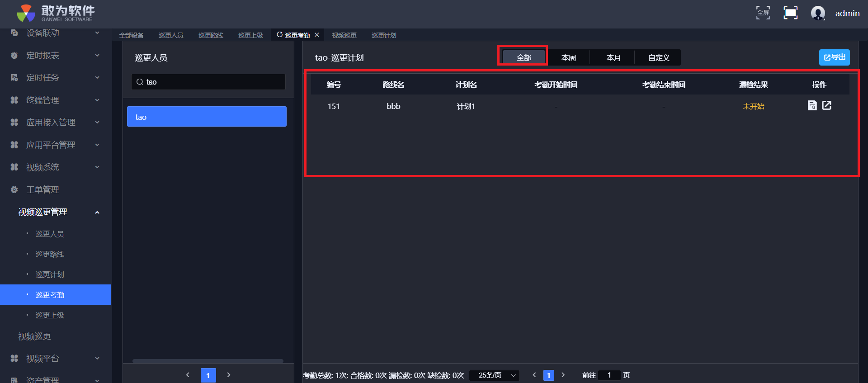Screen dimensions: 868x383
Task: Close the 巡更考勤 tab
Action: pyautogui.click(x=317, y=35)
